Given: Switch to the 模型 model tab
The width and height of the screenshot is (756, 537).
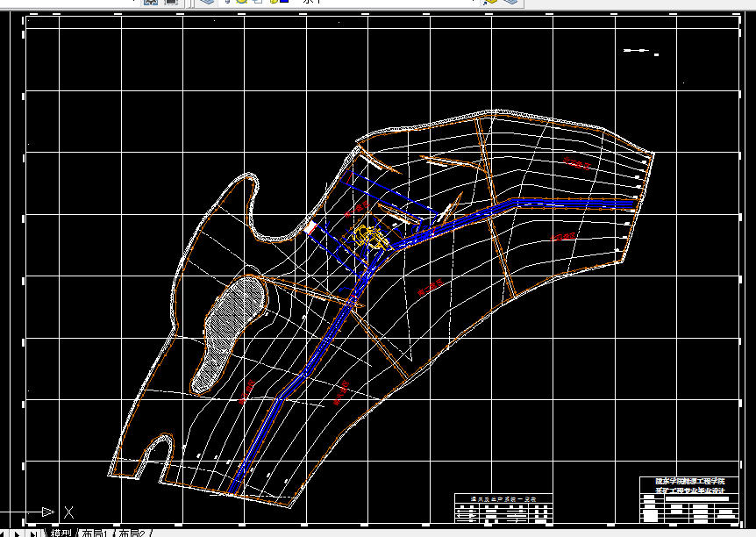Looking at the screenshot, I should pyautogui.click(x=61, y=533).
